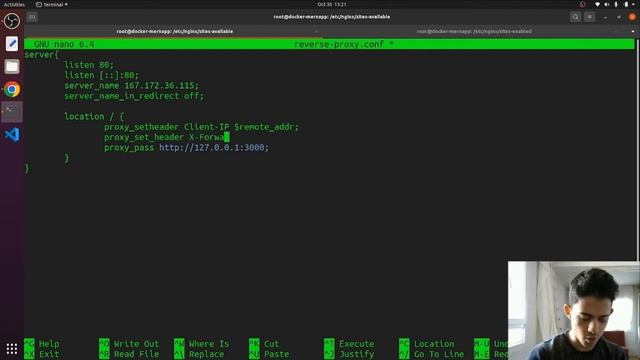Click the server_name 167.172.36.115 line
Image resolution: width=640 pixels, height=360 pixels.
pos(131,86)
